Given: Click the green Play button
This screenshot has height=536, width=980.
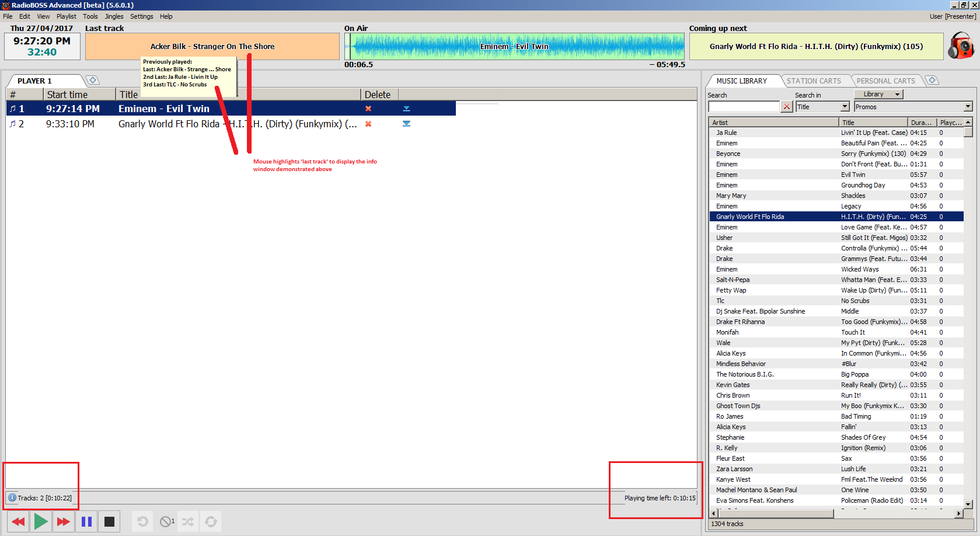Looking at the screenshot, I should [41, 521].
